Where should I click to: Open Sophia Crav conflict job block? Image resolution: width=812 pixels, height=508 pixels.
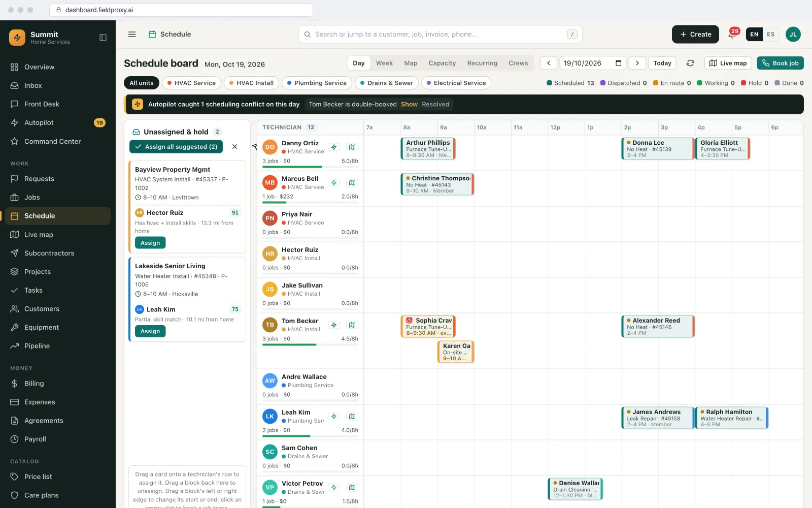point(428,327)
